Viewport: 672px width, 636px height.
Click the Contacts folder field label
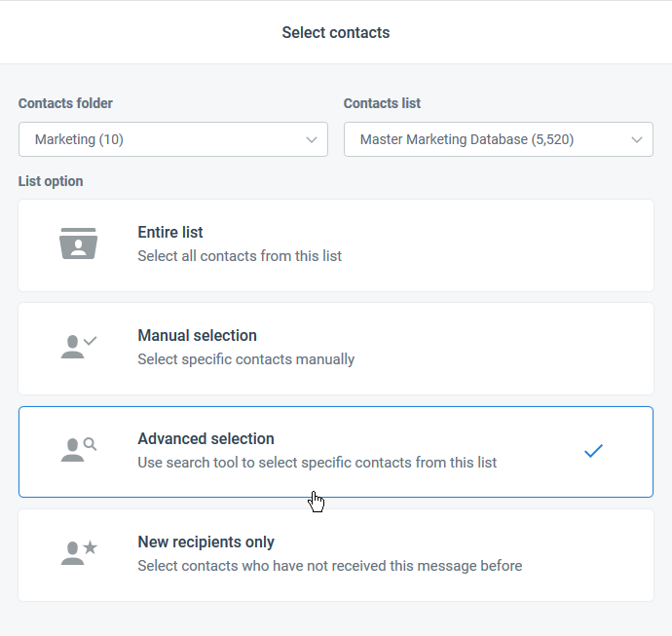(65, 103)
